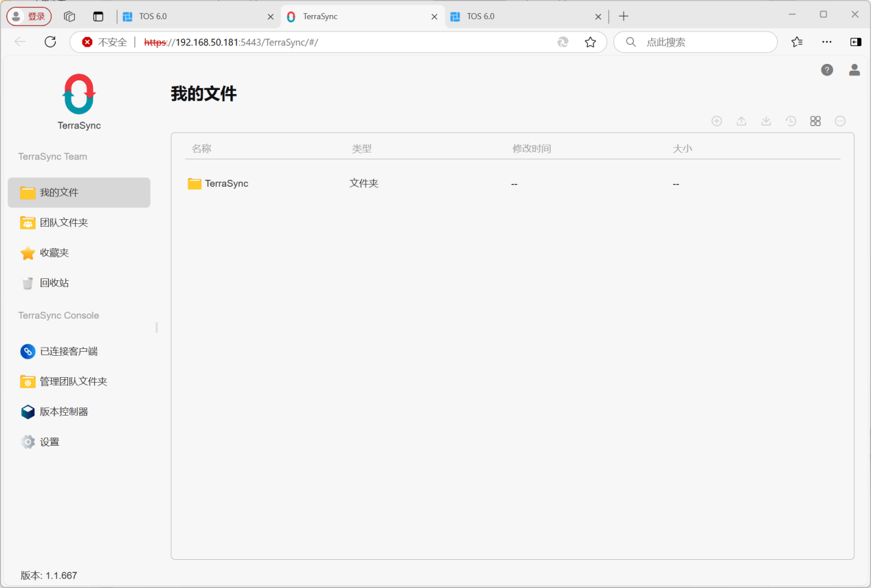Open the browser workspaces icon

point(69,16)
